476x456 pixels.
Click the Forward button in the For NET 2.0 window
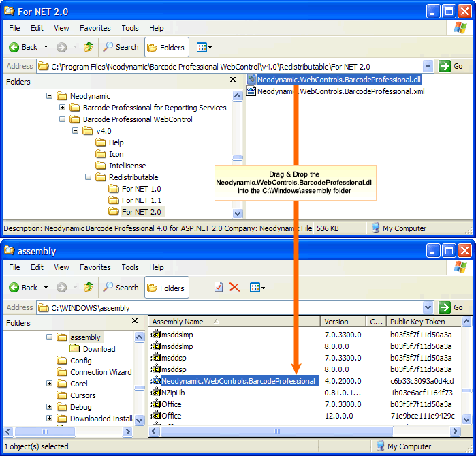(61, 48)
